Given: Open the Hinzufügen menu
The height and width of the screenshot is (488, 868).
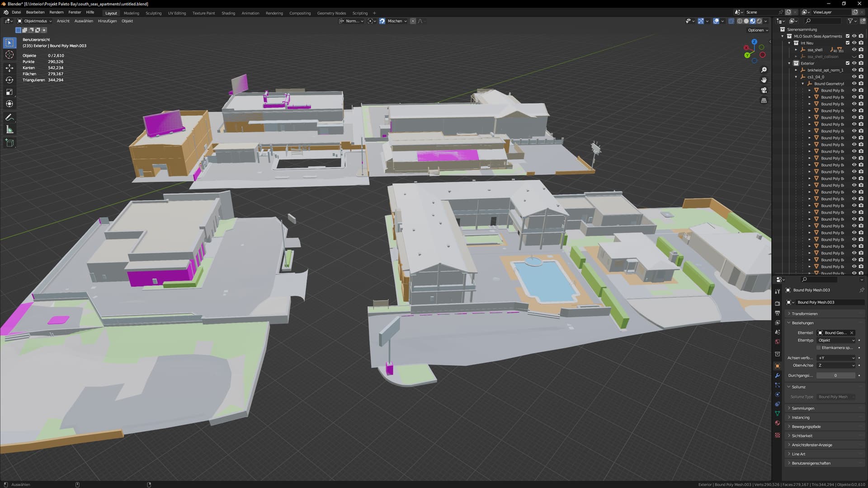Looking at the screenshot, I should pos(107,21).
